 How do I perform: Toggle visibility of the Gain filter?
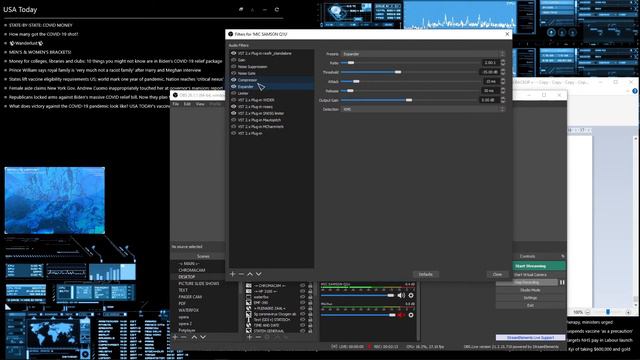point(233,60)
